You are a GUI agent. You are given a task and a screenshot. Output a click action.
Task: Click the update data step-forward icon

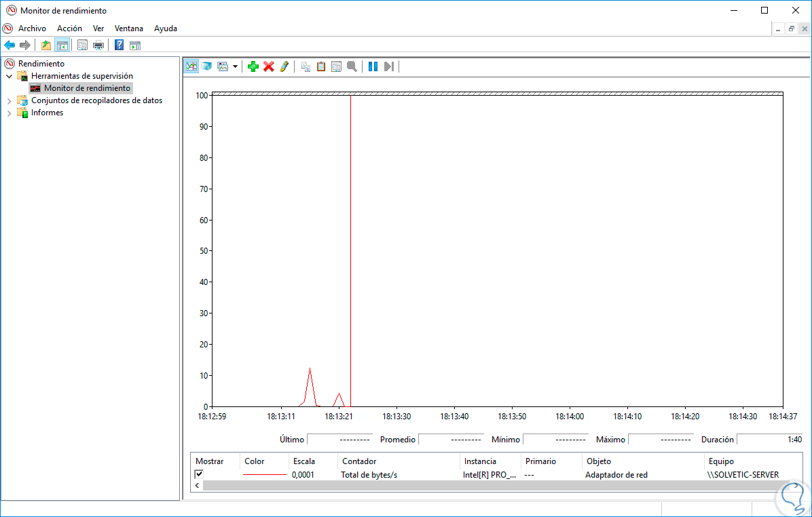click(x=388, y=66)
